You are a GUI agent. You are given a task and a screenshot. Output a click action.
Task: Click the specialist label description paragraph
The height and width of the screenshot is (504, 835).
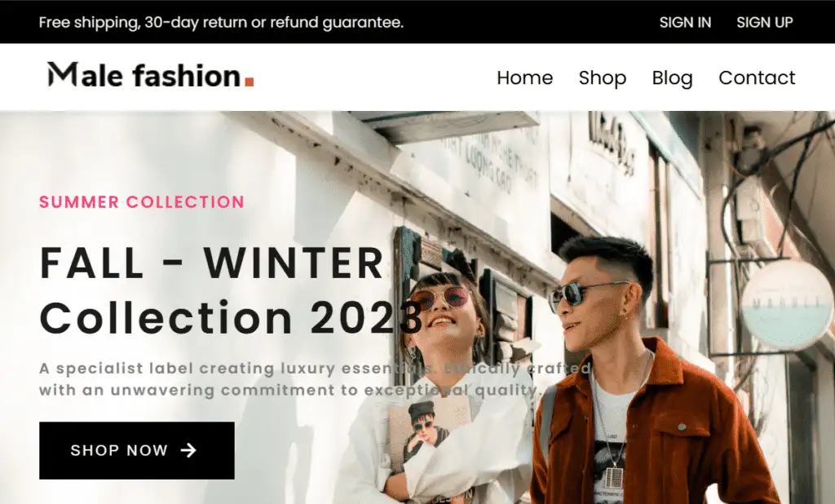(316, 378)
